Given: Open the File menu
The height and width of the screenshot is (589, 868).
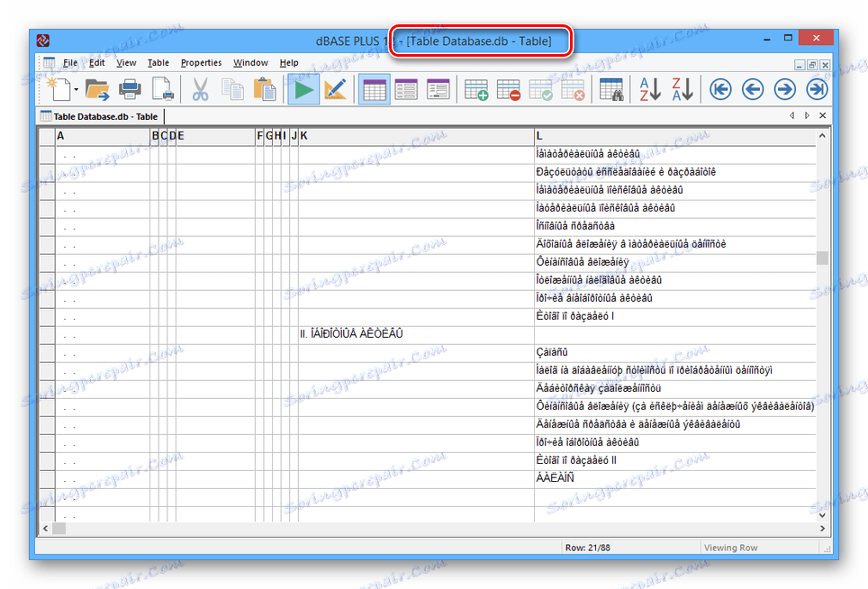Looking at the screenshot, I should pyautogui.click(x=70, y=62).
